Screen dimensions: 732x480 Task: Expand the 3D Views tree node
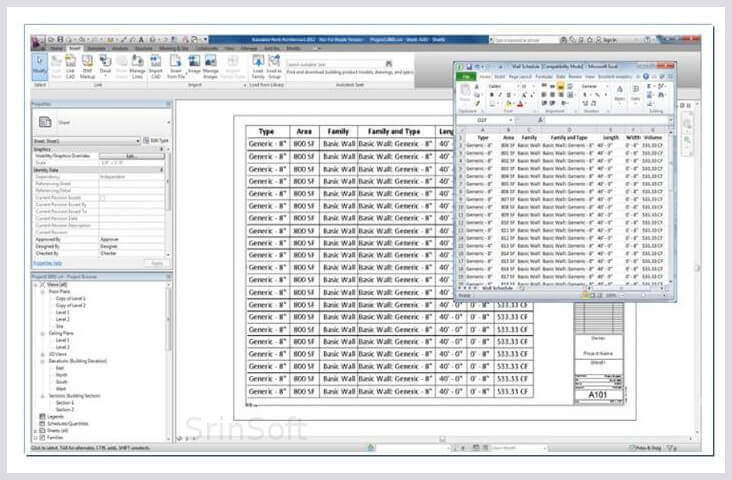point(42,354)
